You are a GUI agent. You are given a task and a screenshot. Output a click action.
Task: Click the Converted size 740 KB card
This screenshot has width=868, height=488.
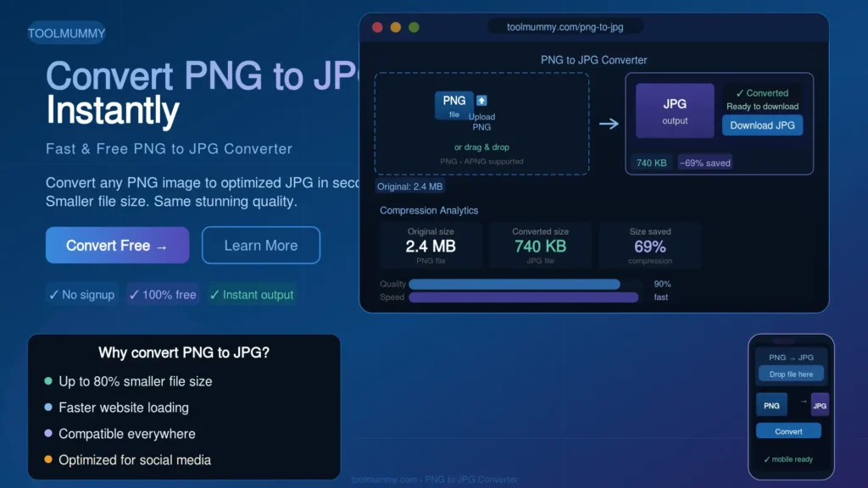540,246
